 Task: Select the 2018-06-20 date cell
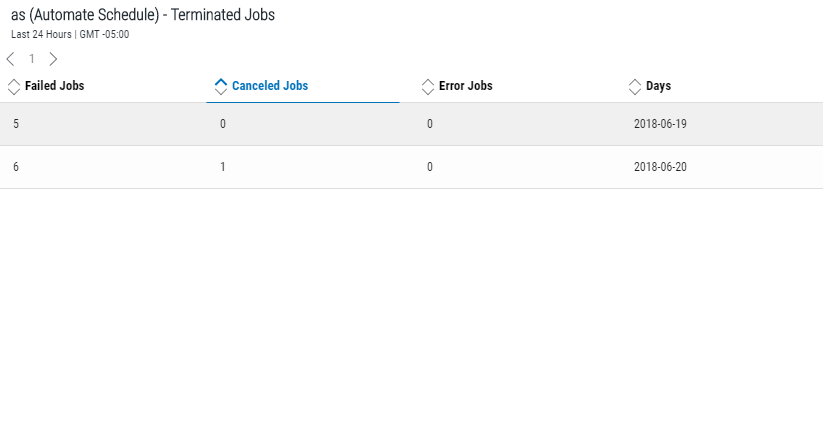point(660,167)
